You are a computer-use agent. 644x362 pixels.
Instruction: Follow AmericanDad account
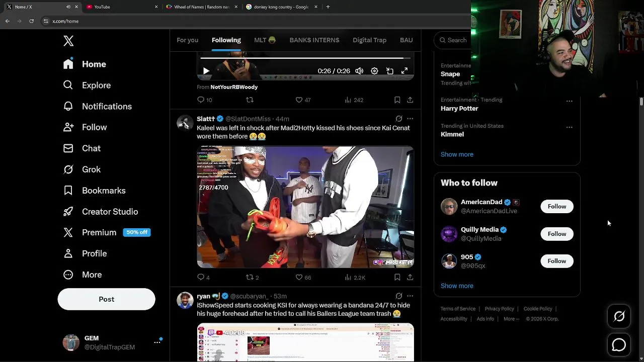pos(557,207)
